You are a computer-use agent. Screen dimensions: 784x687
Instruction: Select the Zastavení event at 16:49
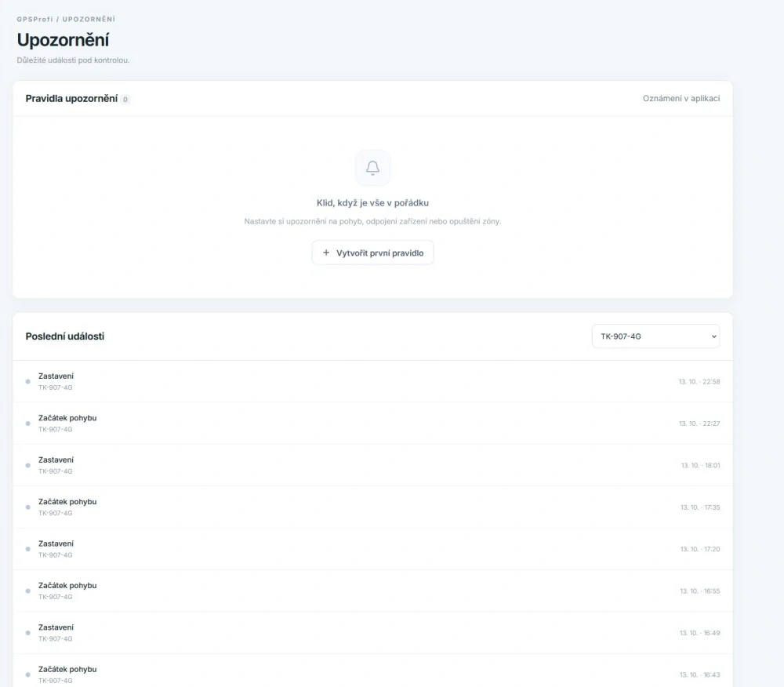point(372,633)
